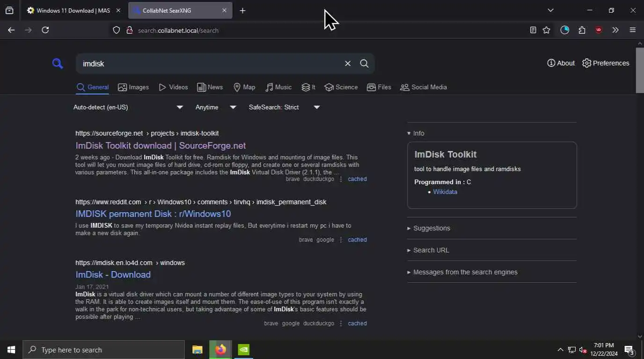Open the clock and date in the tray
The width and height of the screenshot is (644, 359).
(x=604, y=350)
